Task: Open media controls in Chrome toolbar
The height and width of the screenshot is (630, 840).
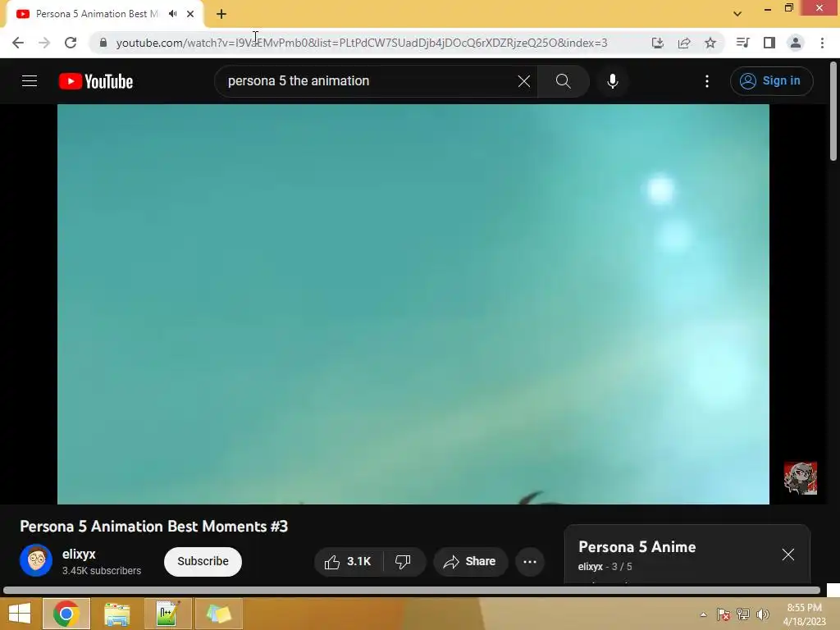Action: [742, 43]
